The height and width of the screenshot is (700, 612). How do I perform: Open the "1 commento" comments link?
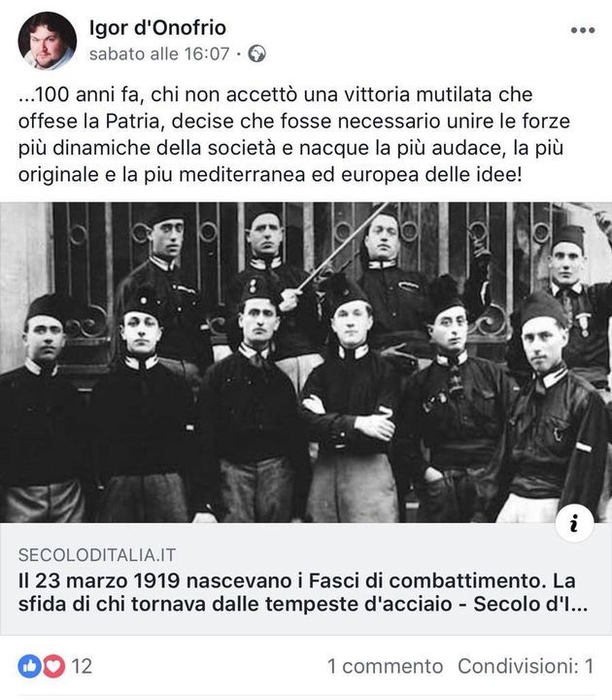(385, 666)
